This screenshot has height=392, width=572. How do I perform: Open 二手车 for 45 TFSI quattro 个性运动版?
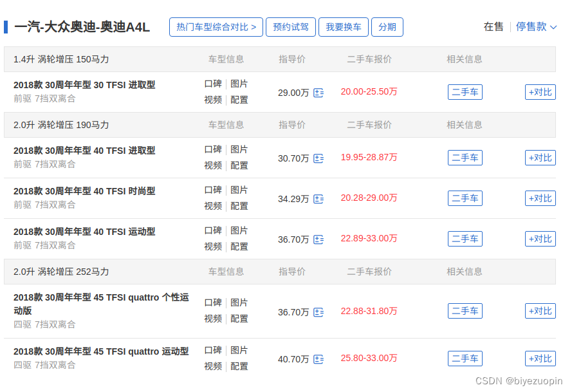point(465,311)
